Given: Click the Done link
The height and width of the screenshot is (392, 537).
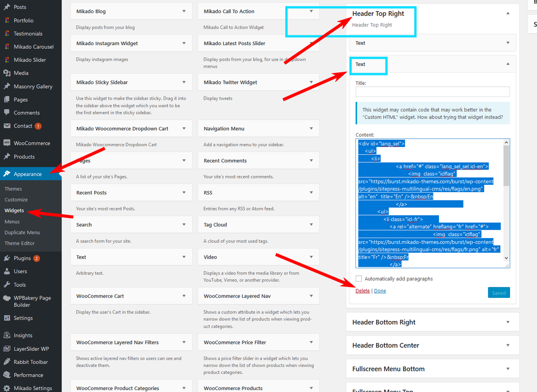Looking at the screenshot, I should click(x=380, y=291).
